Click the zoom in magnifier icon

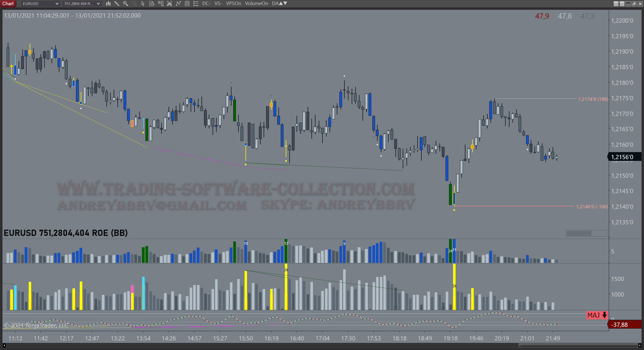(x=125, y=4)
